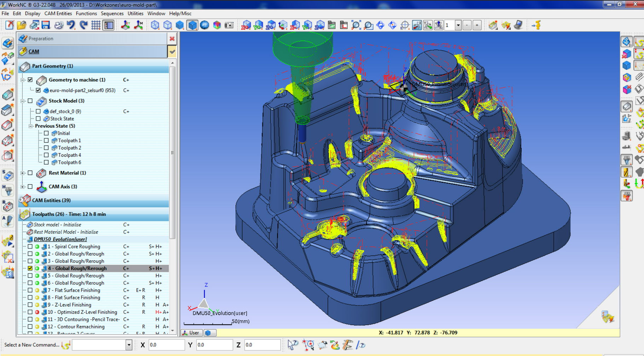Viewport: 644px width, 356px height.
Task: Uncheck the 4 - Global Rough/Rerough toolpath
Action: coord(30,268)
